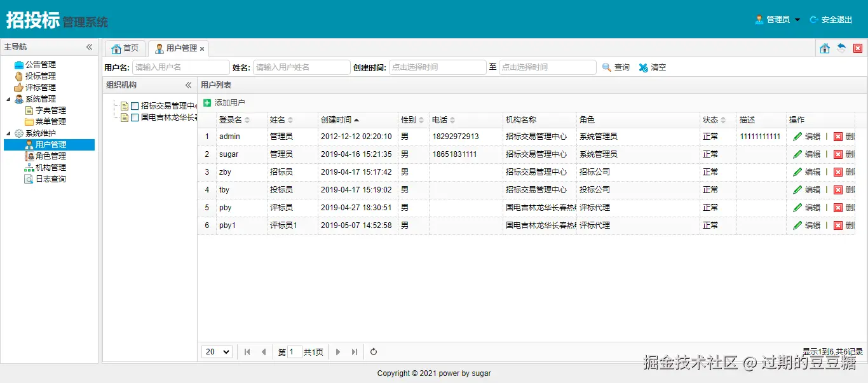Delete the tby user row
Image resolution: width=868 pixels, height=383 pixels.
844,190
